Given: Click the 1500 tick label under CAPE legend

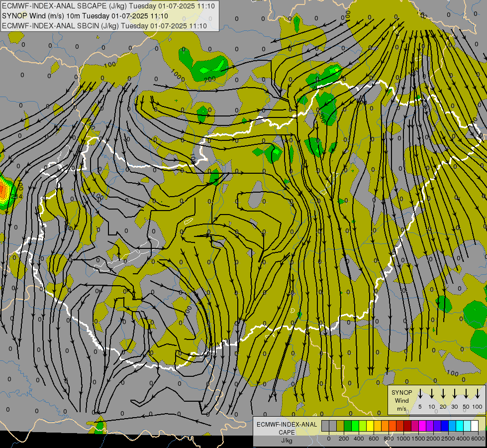Looking at the screenshot, I should pyautogui.click(x=418, y=439).
